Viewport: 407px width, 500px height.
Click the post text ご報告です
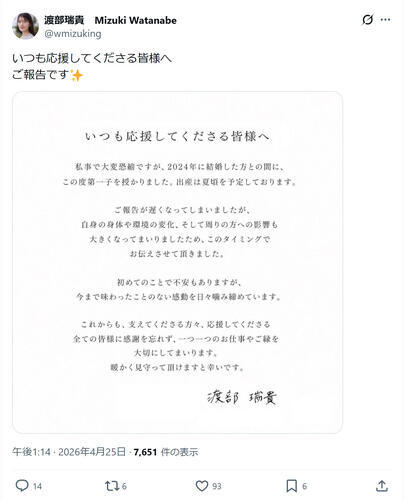pyautogui.click(x=41, y=74)
